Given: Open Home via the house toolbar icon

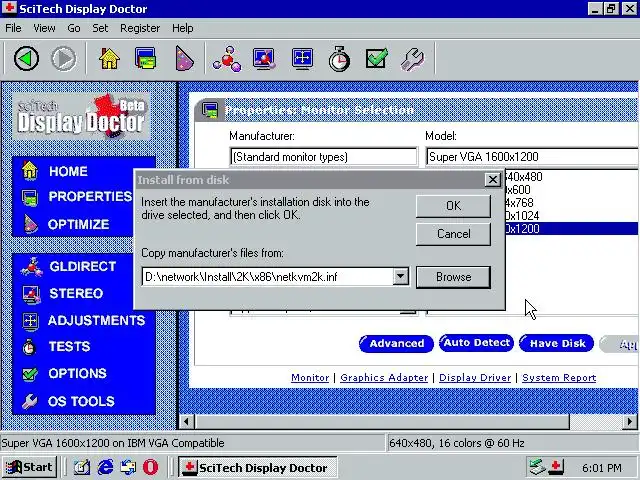Looking at the screenshot, I should [x=109, y=59].
